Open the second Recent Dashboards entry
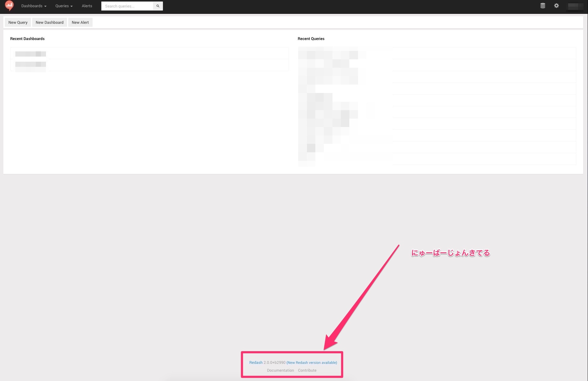 point(31,64)
